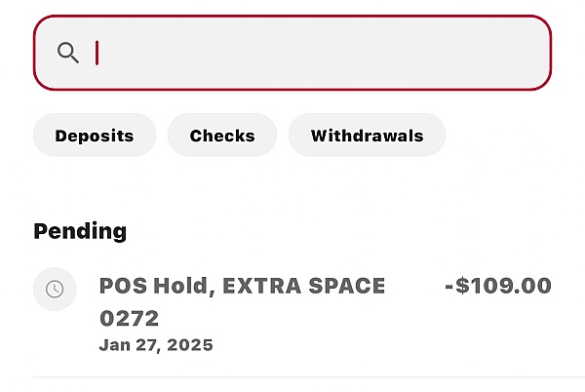This screenshot has height=392, width=585.
Task: Click the 0272 line of the transaction
Action: pos(129,318)
